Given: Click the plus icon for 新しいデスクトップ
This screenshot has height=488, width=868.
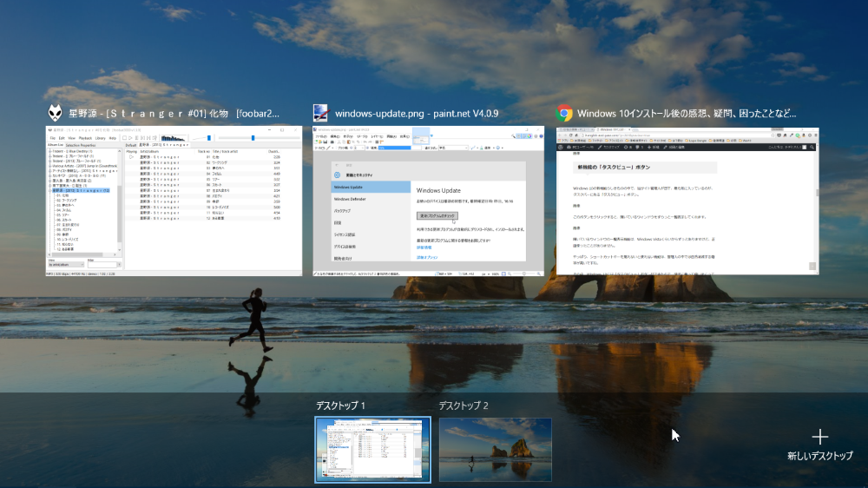Looking at the screenshot, I should pos(819,437).
